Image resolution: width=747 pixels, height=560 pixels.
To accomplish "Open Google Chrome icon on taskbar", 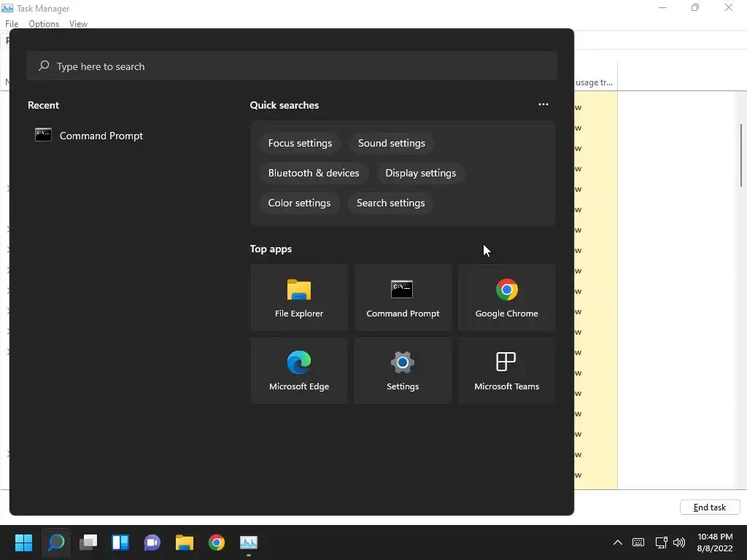I will click(x=216, y=542).
